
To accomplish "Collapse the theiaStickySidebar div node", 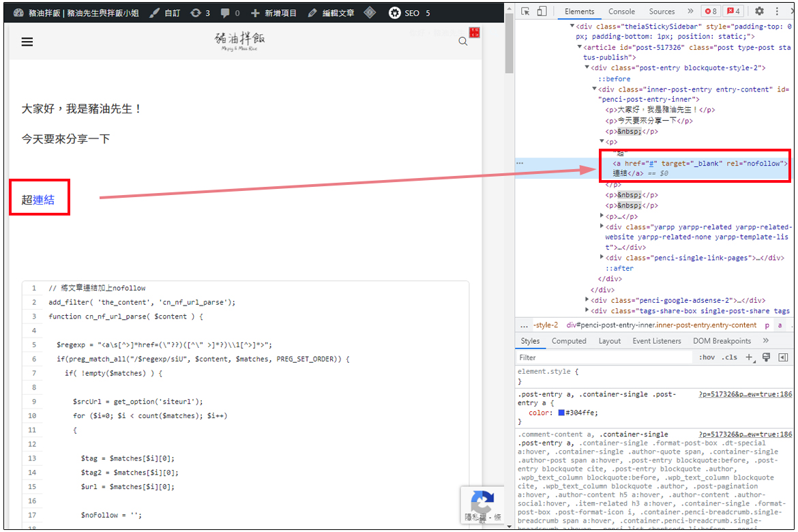I will click(x=572, y=26).
